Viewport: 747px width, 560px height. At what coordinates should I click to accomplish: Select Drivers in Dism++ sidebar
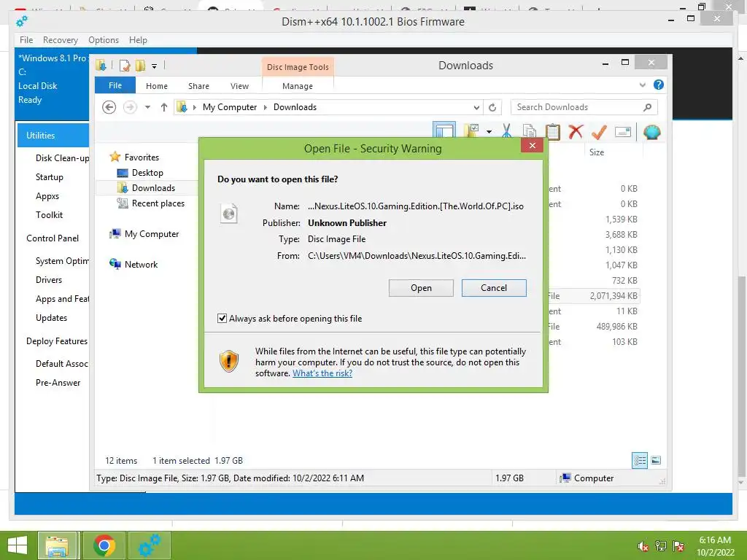(x=49, y=280)
